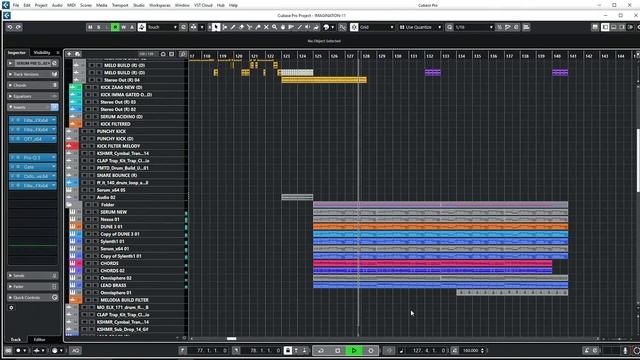Open the File menu
Screen dimensions: 640x360
[16, 5]
